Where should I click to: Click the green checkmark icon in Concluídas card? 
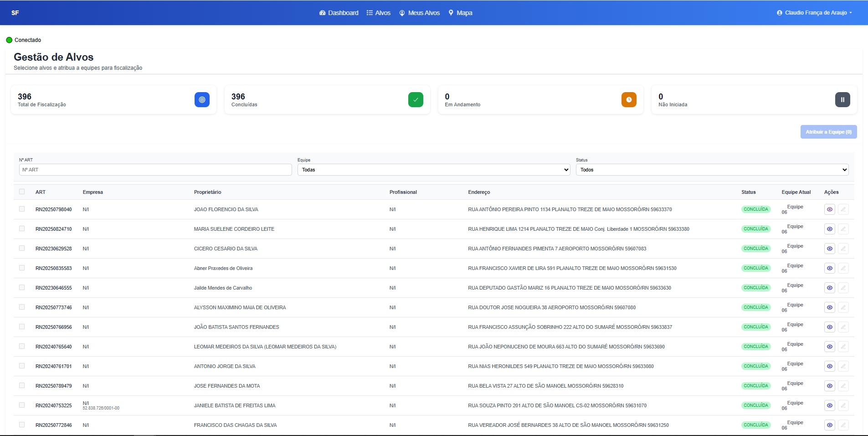click(x=416, y=100)
